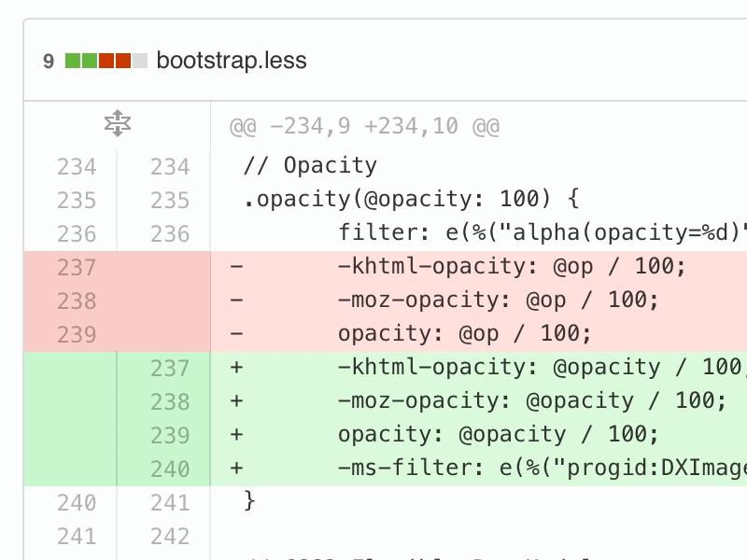
Task: Select old line number 237 in deleted row
Action: [x=77, y=268]
